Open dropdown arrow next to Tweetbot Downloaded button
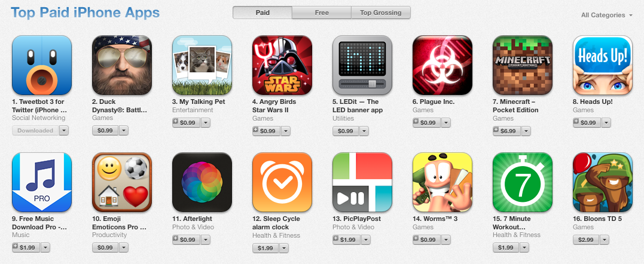 [63, 131]
